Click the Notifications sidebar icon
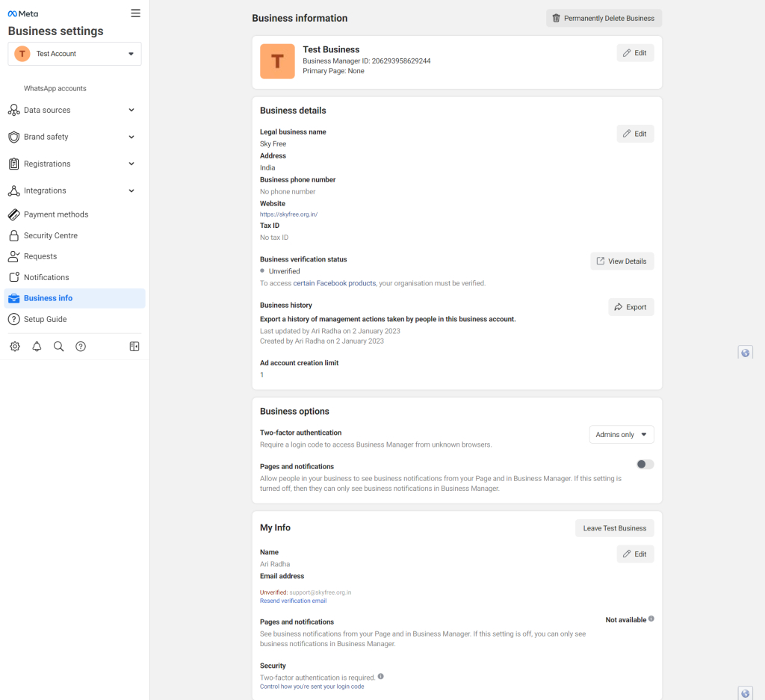Viewport: 765px width, 700px height. coord(14,278)
